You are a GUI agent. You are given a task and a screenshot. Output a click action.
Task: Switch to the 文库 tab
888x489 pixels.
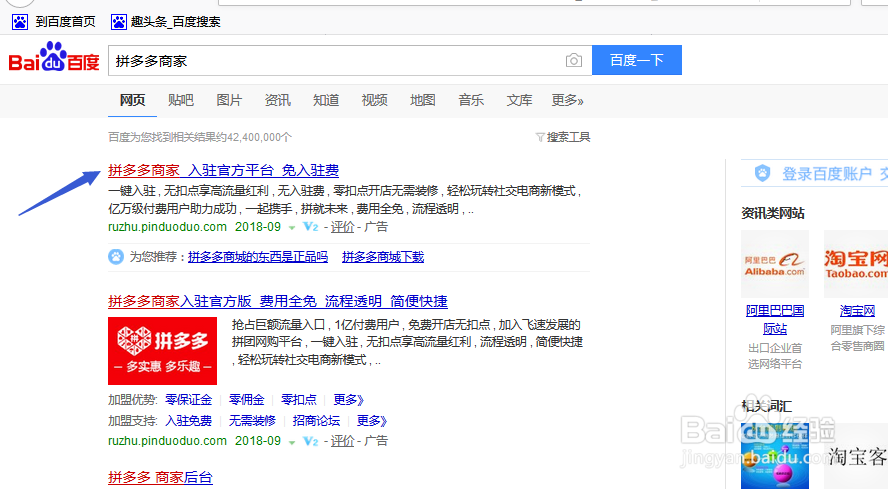pyautogui.click(x=519, y=100)
